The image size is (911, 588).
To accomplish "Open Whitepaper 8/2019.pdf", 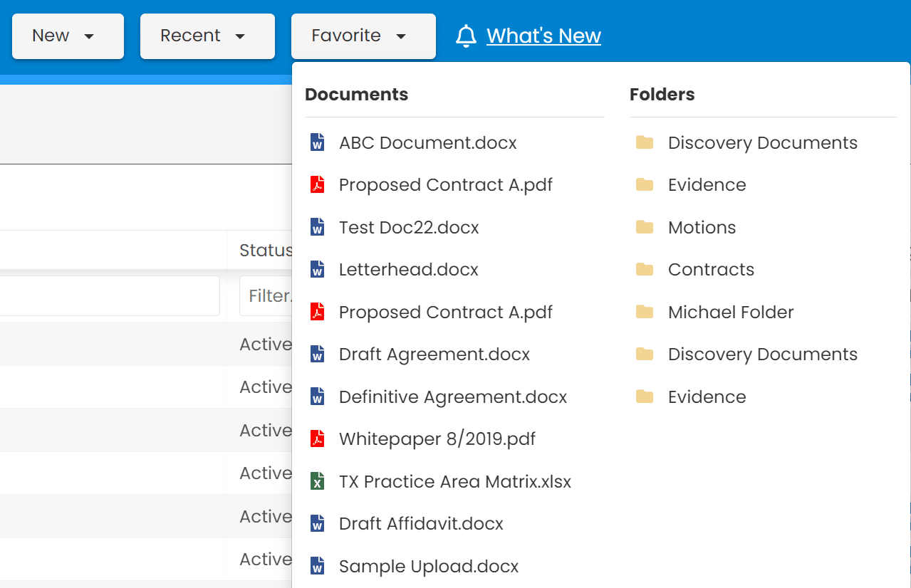I will pos(437,439).
